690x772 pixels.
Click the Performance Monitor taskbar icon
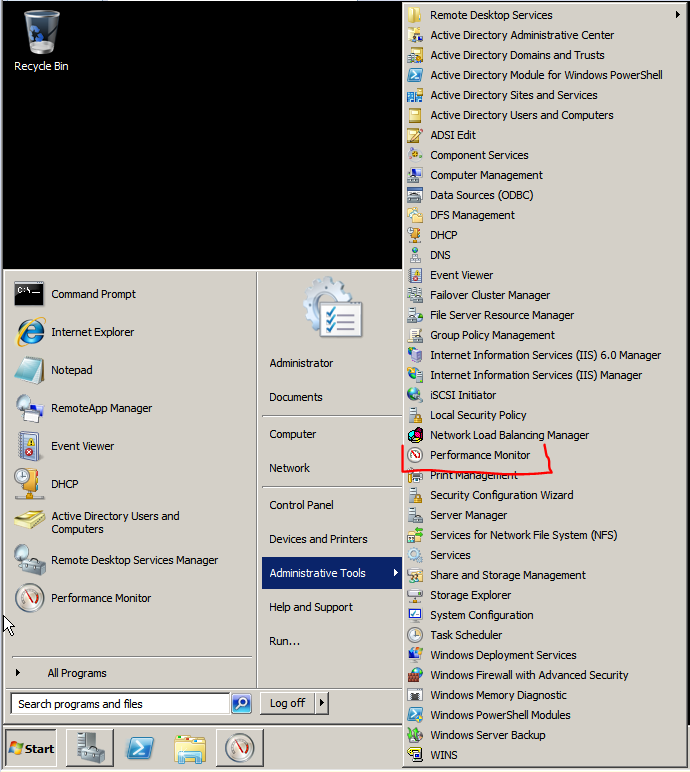240,748
